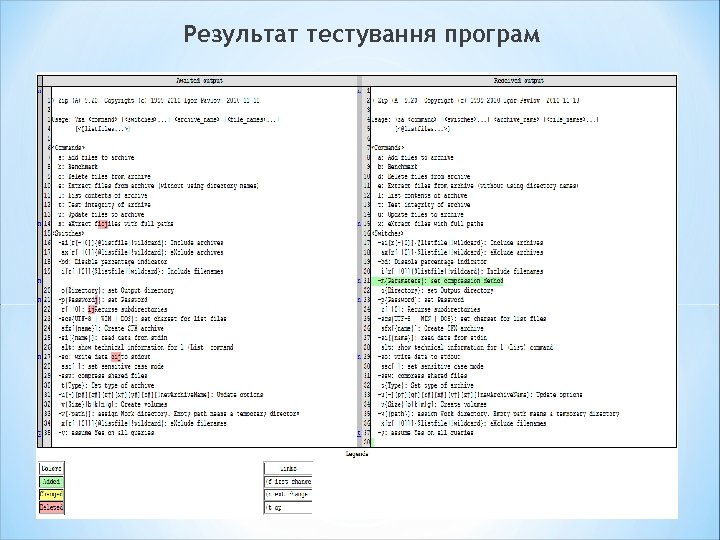Click '<Commands>' line in left pane
Viewport: 720px width, 540px height.
point(67,148)
